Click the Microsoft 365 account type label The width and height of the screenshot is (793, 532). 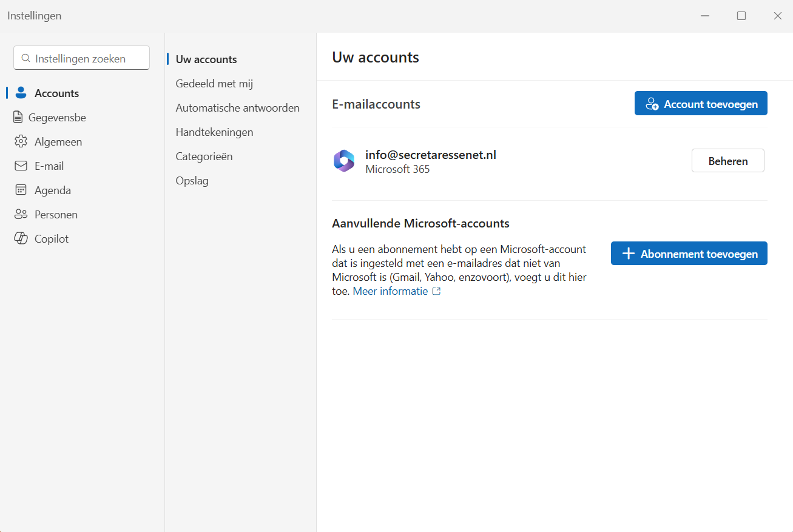(397, 169)
